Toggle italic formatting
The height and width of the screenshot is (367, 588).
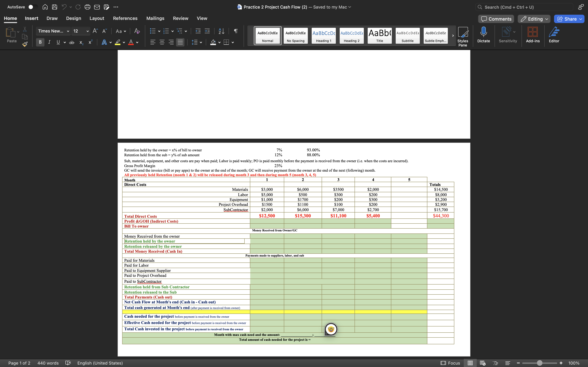[49, 42]
